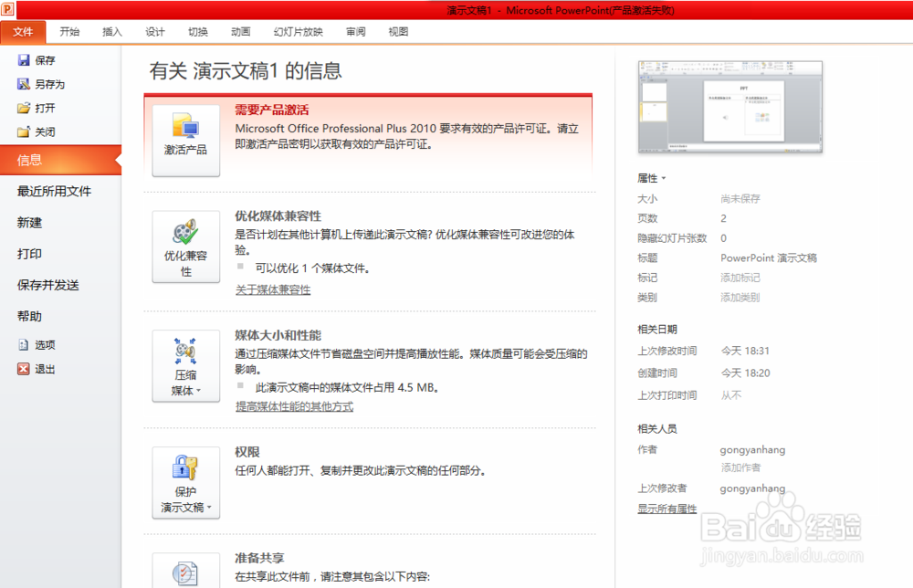Click the 优化媒体兼容性 heading
The image size is (913, 588).
point(278,216)
